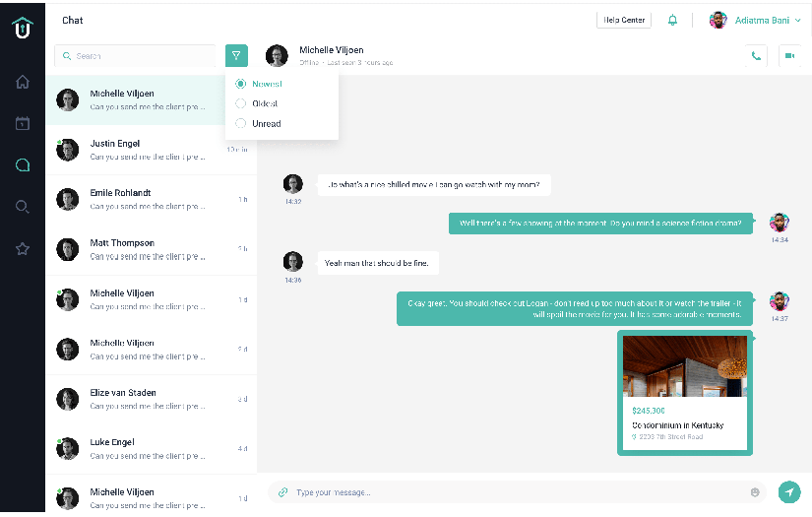Open notifications bell icon
This screenshot has width=812, height=517.
pos(672,21)
